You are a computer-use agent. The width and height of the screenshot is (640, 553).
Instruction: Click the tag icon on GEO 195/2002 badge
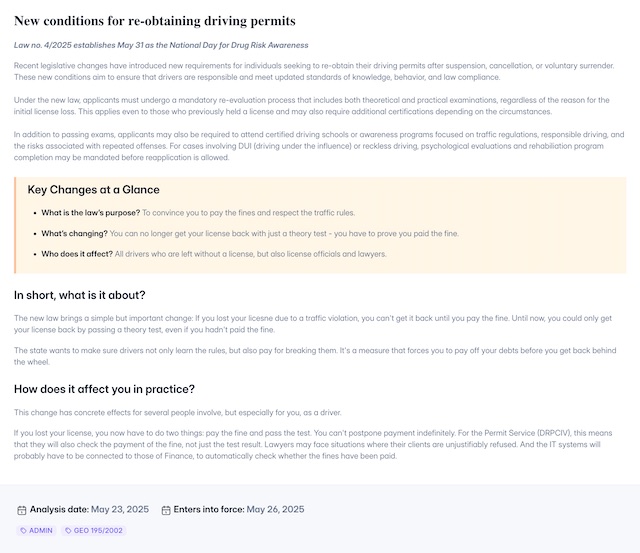tap(69, 531)
